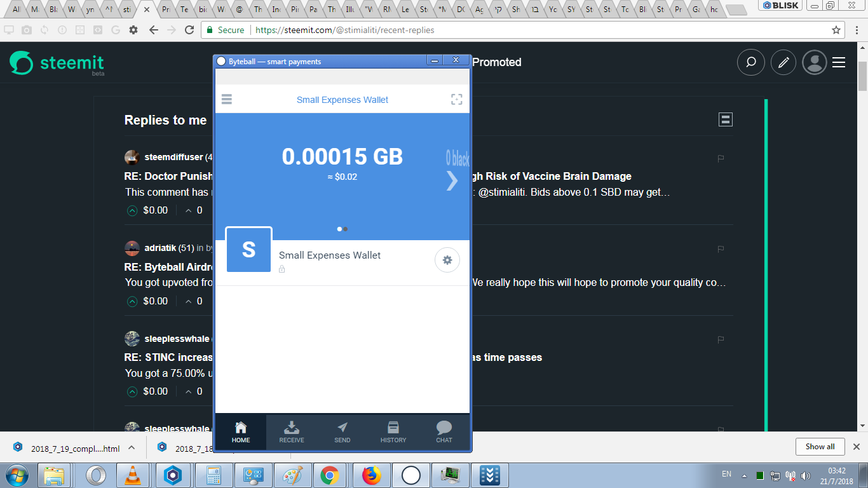Image resolution: width=868 pixels, height=488 pixels.
Task: Upvote steemdiffuser's reply
Action: click(132, 210)
